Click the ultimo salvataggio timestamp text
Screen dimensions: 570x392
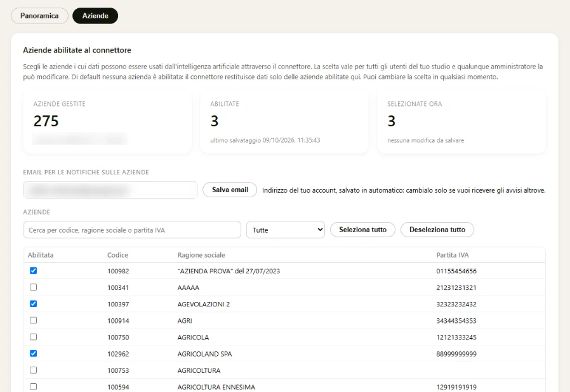tap(265, 140)
